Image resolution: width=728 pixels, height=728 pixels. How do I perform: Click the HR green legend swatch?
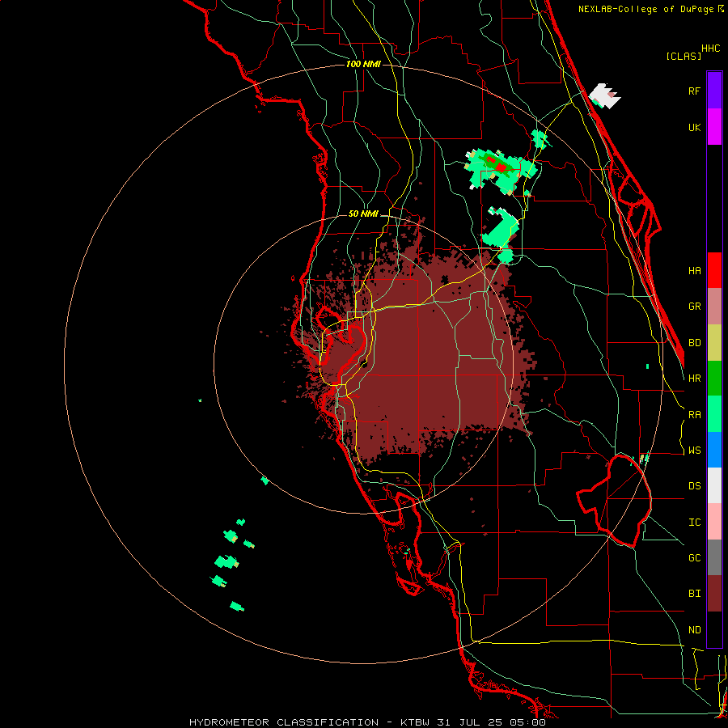tap(714, 379)
